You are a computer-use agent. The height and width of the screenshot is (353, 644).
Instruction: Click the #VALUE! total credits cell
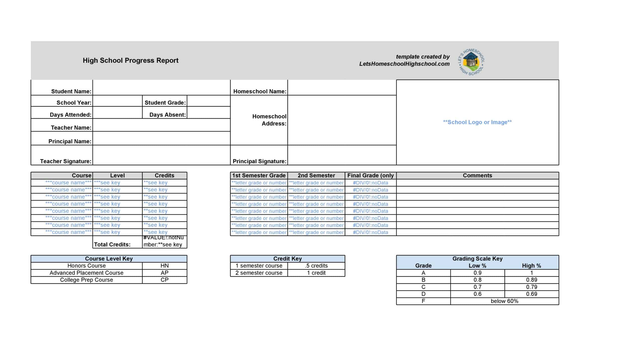(165, 242)
